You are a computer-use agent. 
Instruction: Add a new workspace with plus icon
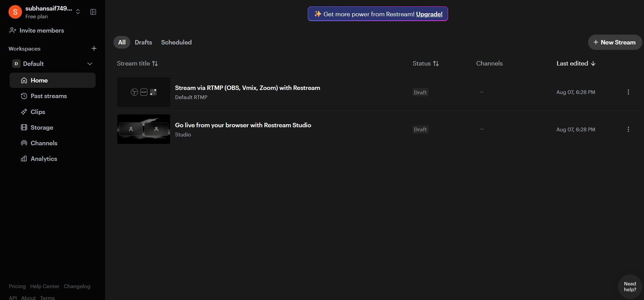(x=94, y=49)
